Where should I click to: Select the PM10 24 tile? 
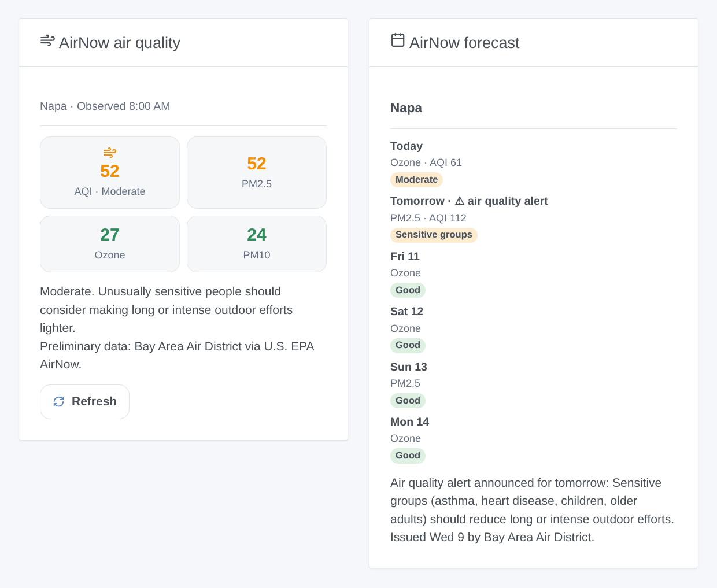point(257,244)
